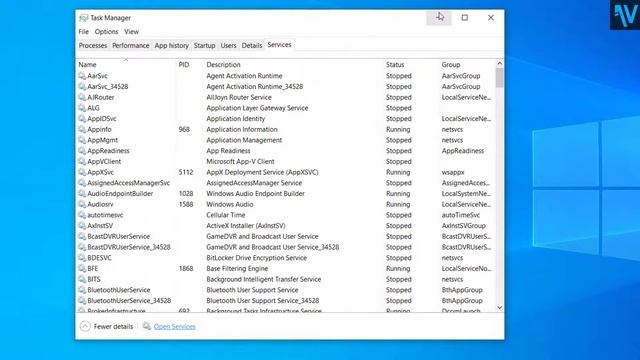The image size is (640, 360).
Task: Sort by the Group column header
Action: [451, 64]
